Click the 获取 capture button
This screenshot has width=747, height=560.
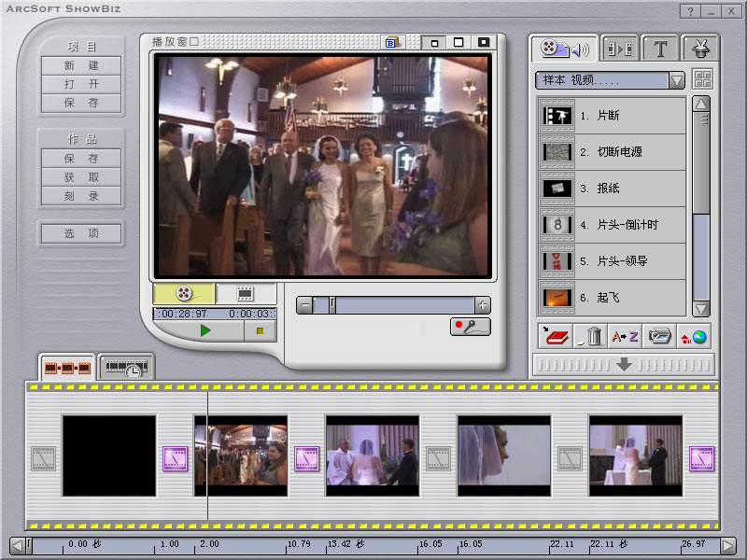pos(81,177)
